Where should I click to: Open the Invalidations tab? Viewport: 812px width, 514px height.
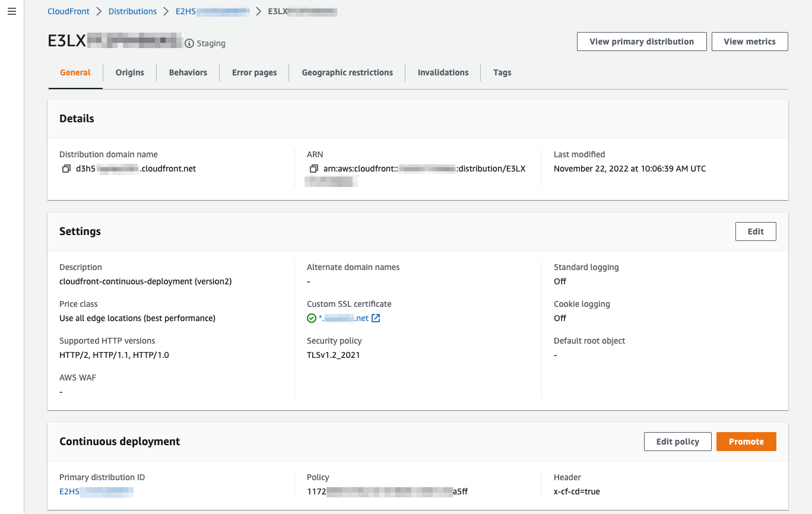(x=443, y=72)
